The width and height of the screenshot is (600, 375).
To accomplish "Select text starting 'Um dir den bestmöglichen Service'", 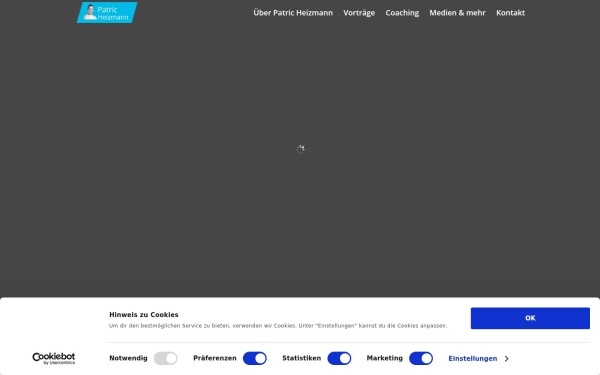I will [x=278, y=326].
